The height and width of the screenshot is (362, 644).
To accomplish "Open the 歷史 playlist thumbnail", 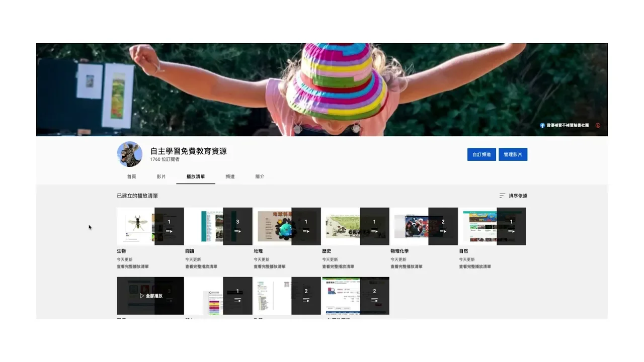I will point(341,226).
